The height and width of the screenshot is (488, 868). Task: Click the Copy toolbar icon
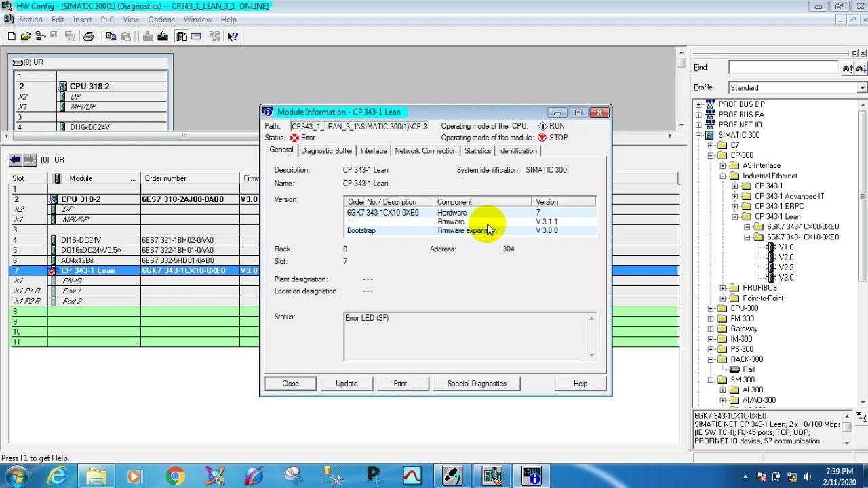111,37
